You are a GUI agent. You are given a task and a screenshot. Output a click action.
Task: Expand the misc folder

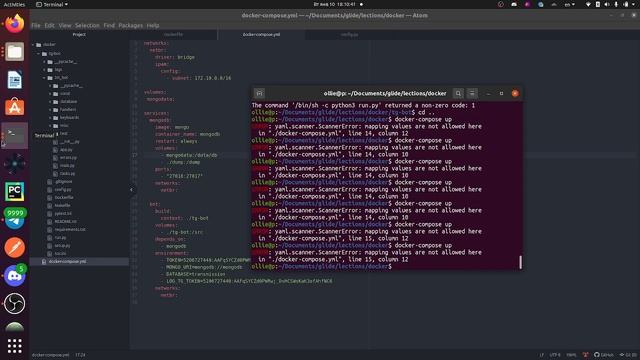tap(51, 125)
